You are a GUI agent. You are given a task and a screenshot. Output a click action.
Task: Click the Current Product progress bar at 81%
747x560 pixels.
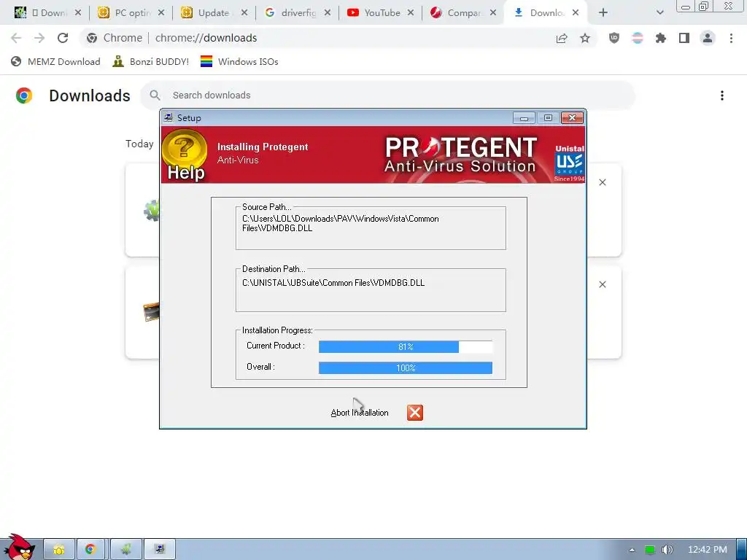pos(406,346)
